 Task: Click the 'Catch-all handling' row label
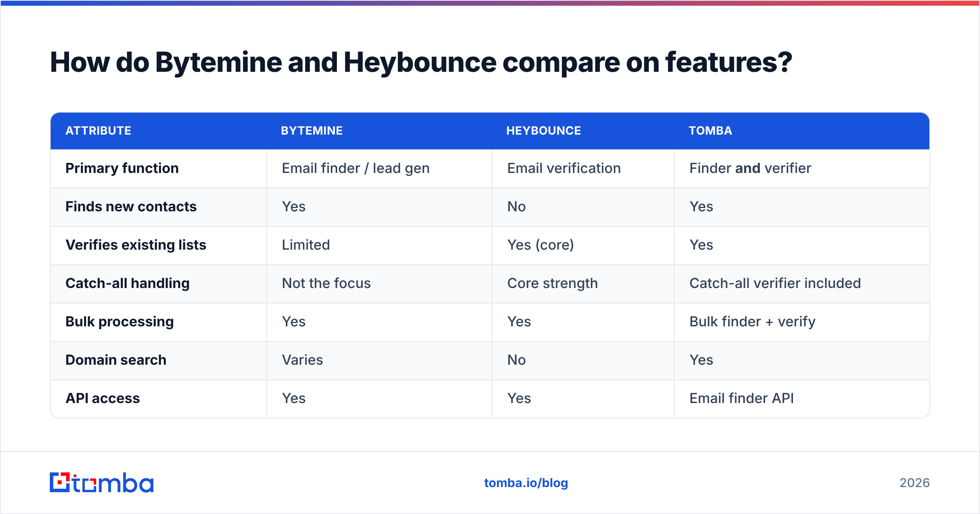coord(127,283)
